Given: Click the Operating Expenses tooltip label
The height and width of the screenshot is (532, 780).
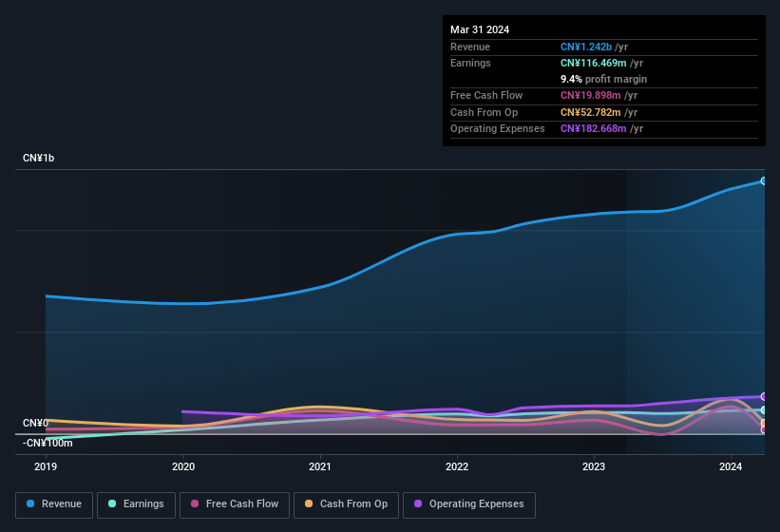Looking at the screenshot, I should pos(498,128).
